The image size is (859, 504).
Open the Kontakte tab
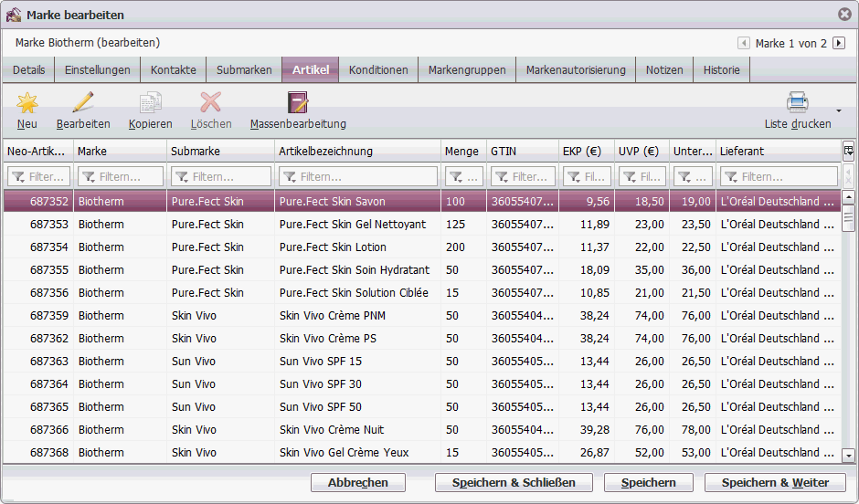click(x=173, y=70)
